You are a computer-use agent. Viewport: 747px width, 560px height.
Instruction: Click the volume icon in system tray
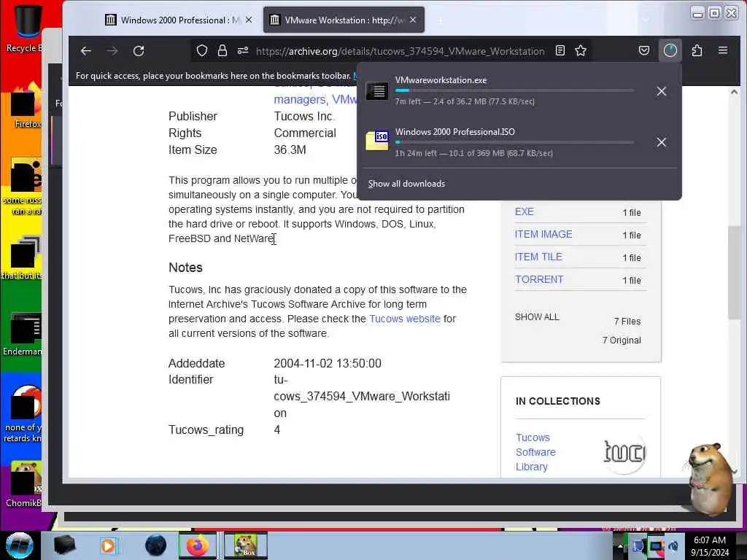(673, 546)
